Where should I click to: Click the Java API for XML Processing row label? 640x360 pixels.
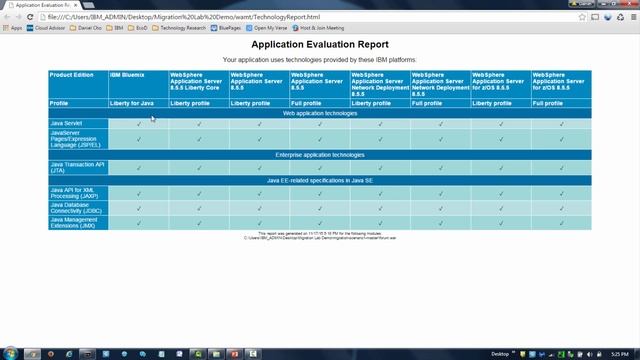point(78,193)
